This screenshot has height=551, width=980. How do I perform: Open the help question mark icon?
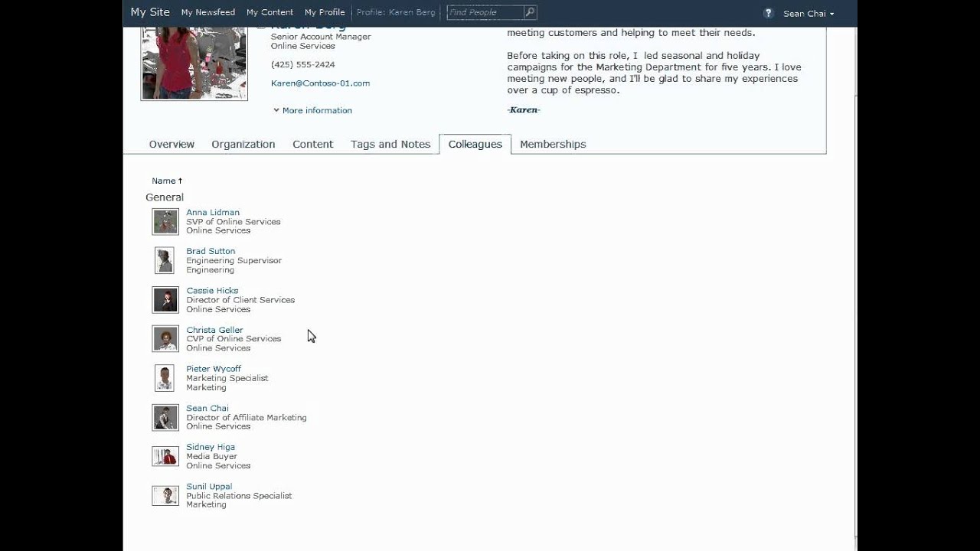coord(768,13)
